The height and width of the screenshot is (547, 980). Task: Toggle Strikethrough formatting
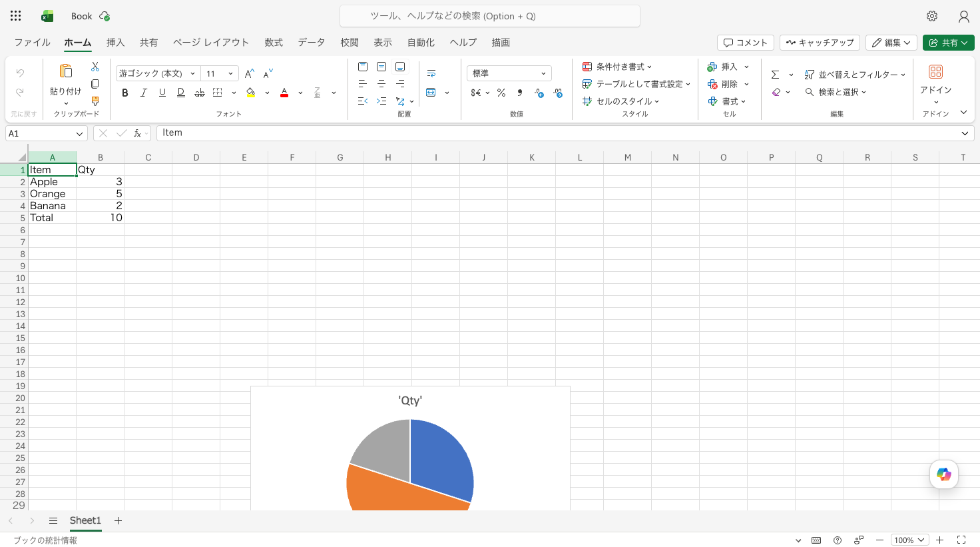click(199, 93)
